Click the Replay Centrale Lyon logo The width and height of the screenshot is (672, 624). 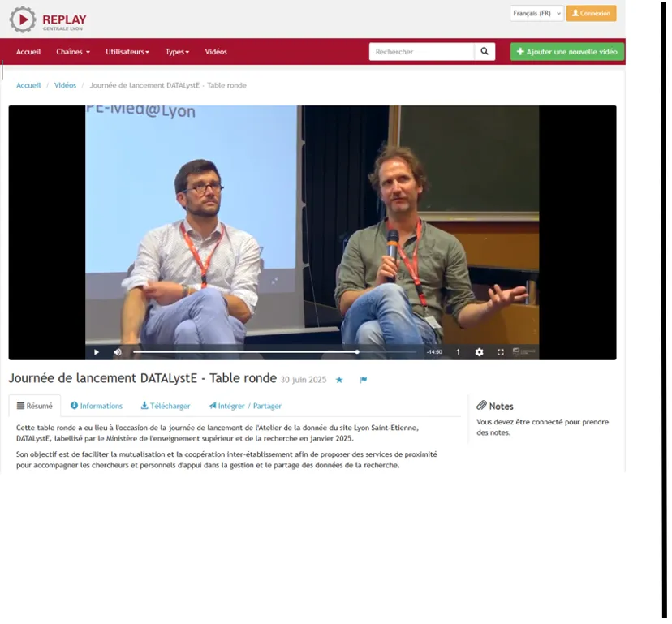pyautogui.click(x=48, y=19)
